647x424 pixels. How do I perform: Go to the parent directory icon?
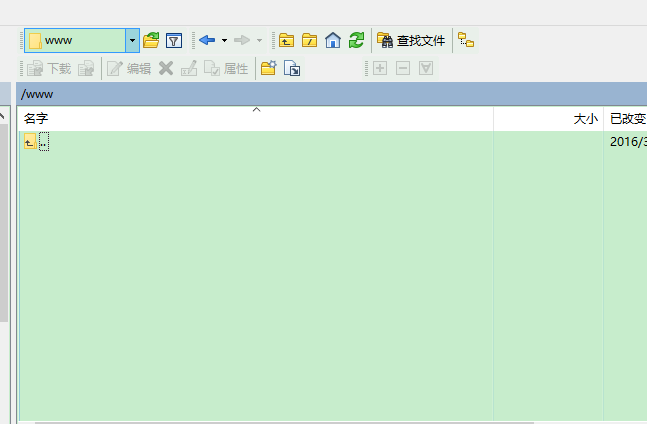[287, 41]
